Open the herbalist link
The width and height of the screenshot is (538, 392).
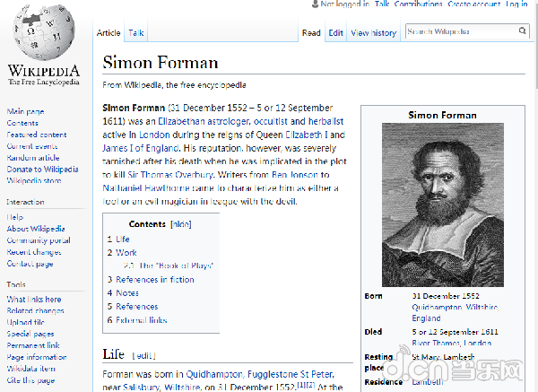[x=325, y=121]
